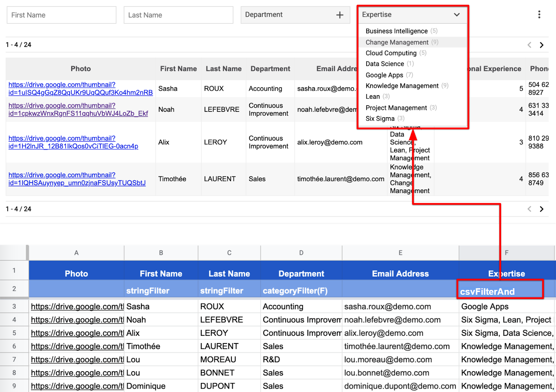Select spreadsheet column A header
The height and width of the screenshot is (392, 556).
click(76, 253)
